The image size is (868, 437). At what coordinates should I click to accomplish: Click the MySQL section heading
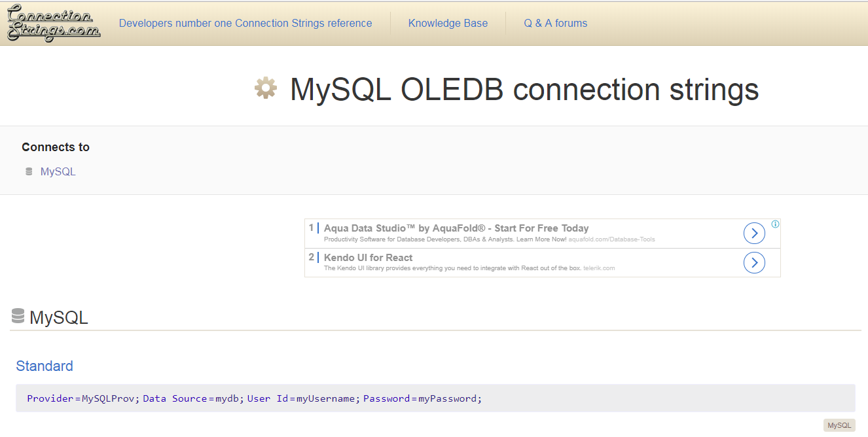point(59,318)
